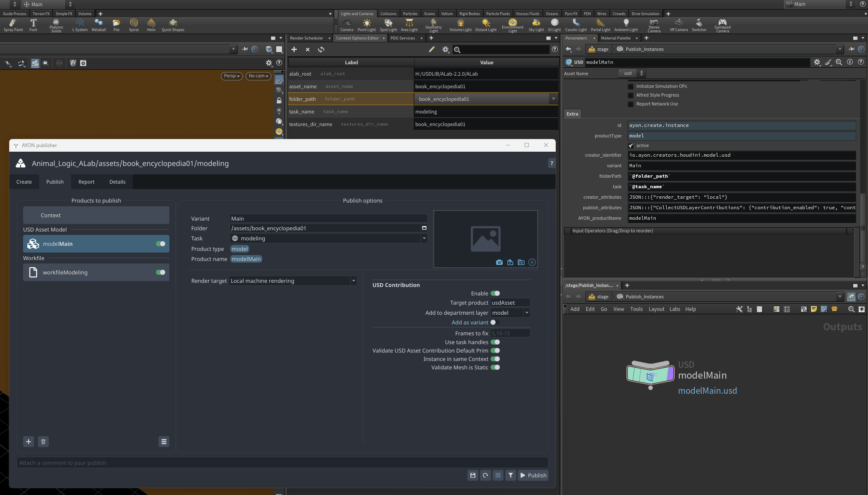Viewport: 868px width, 495px height.
Task: Add a Camera from the shelf
Action: [347, 25]
